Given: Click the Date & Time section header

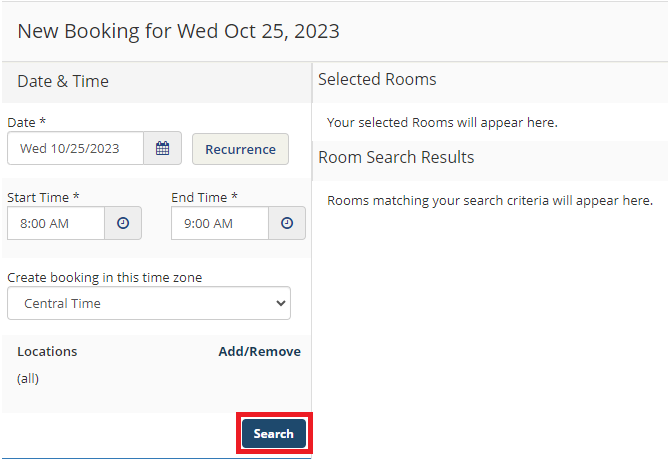Looking at the screenshot, I should point(63,81).
